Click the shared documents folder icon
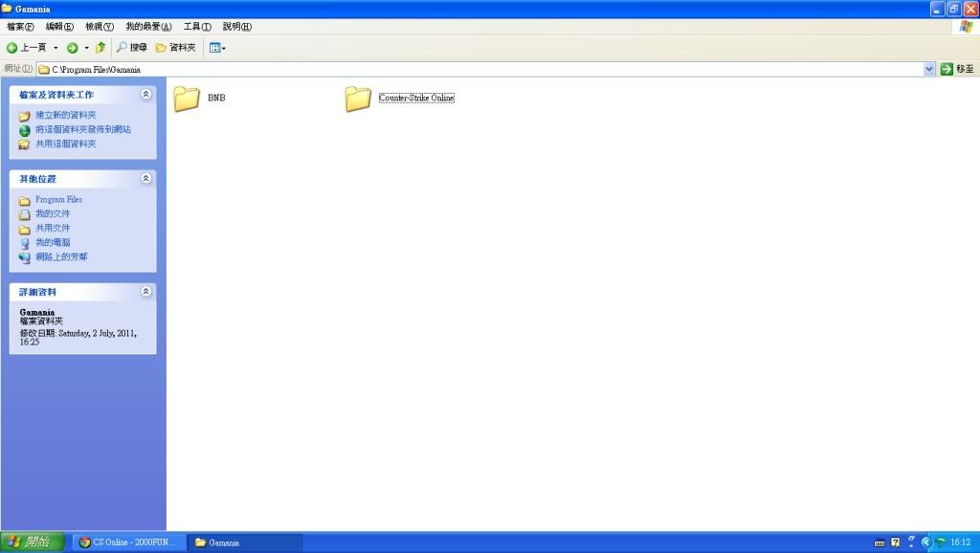 [24, 230]
